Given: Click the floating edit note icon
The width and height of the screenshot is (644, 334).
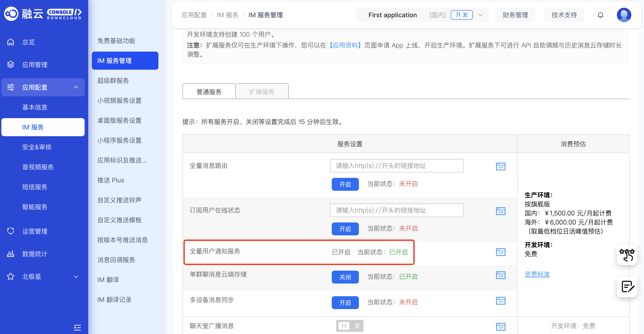Looking at the screenshot, I should point(627,287).
